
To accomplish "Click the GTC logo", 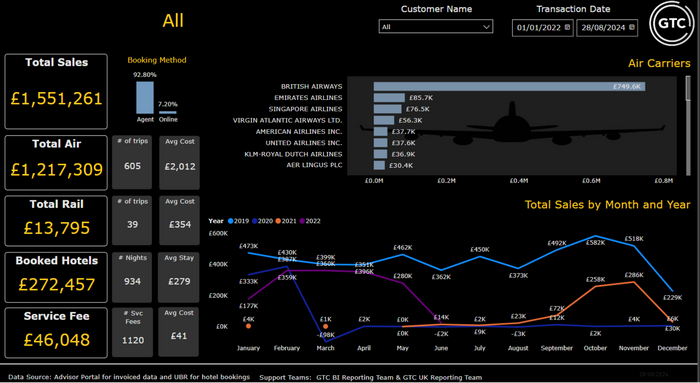I will tap(672, 23).
